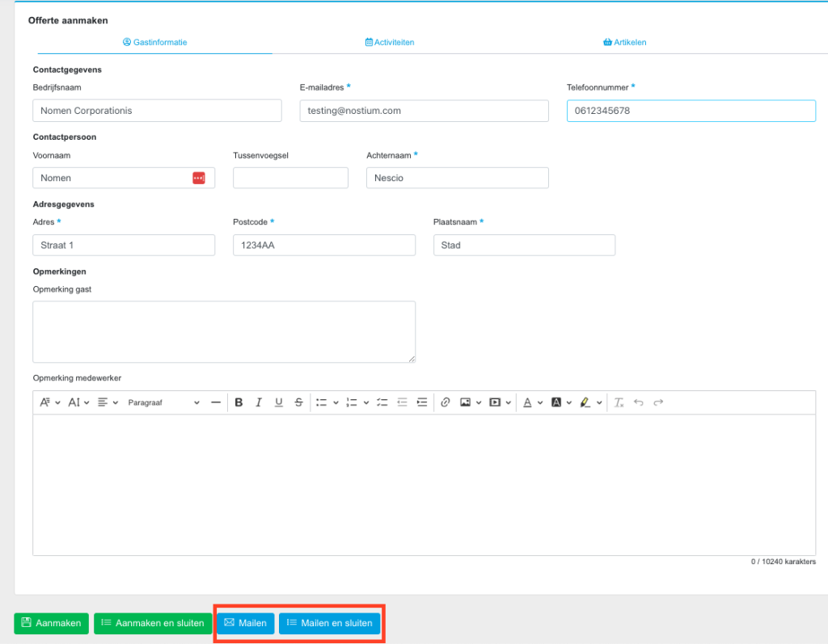828x644 pixels.
Task: Toggle bold formatting in the editor
Action: [239, 402]
